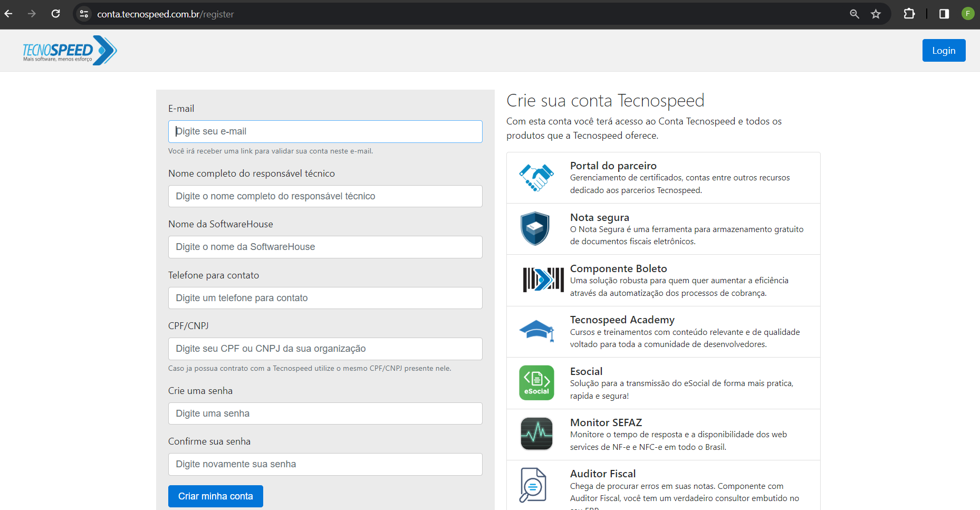Image resolution: width=980 pixels, height=510 pixels.
Task: Click the Monitor SEFAZ pulse icon
Action: 536,434
